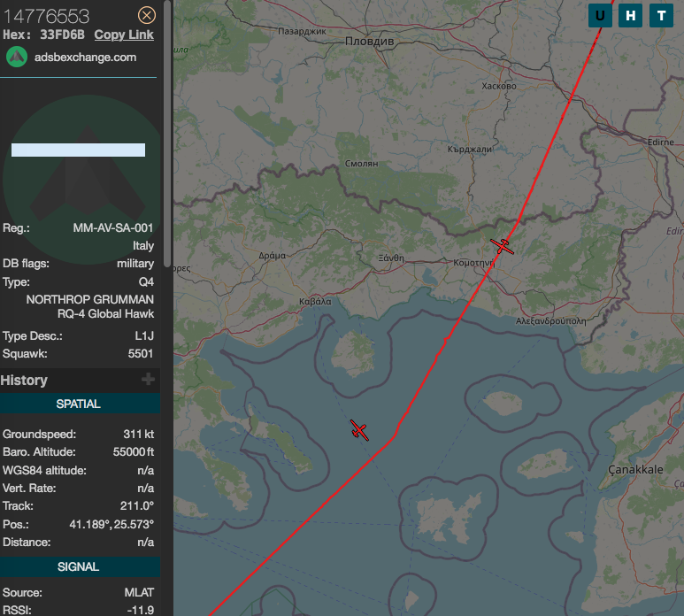Click the groundspeed value 311 kt
Viewport: 684px width, 616px height.
pyautogui.click(x=139, y=434)
